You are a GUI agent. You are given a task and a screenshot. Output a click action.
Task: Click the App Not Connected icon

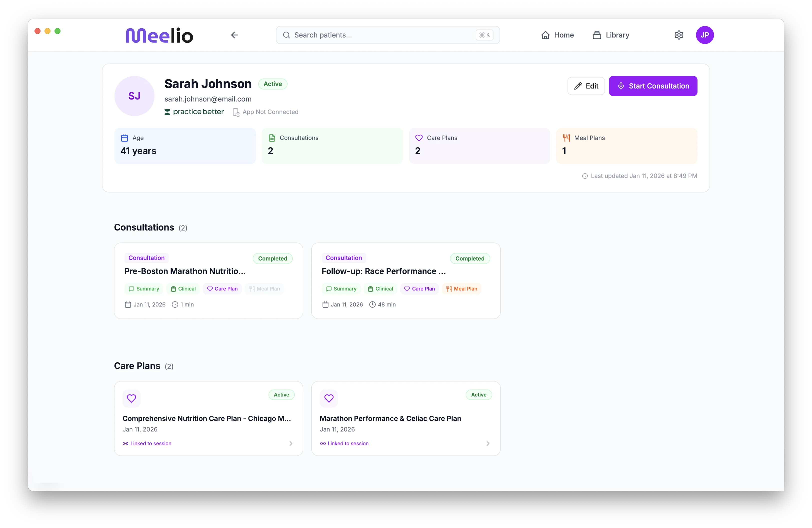click(x=236, y=112)
